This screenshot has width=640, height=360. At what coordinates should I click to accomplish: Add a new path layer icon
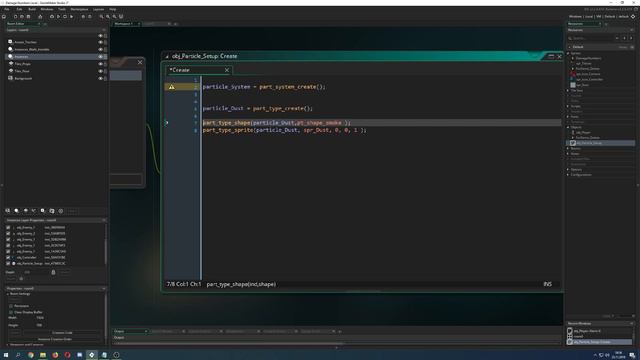pyautogui.click(x=34, y=211)
